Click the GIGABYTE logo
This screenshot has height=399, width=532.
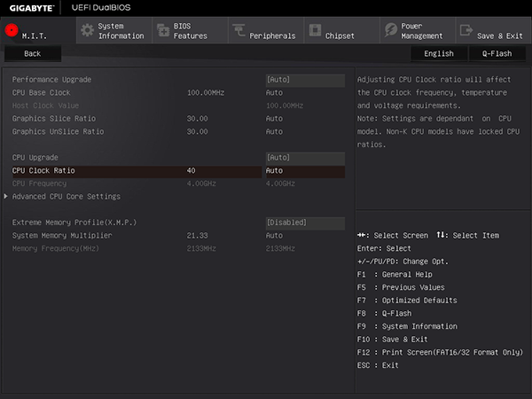tap(29, 7)
